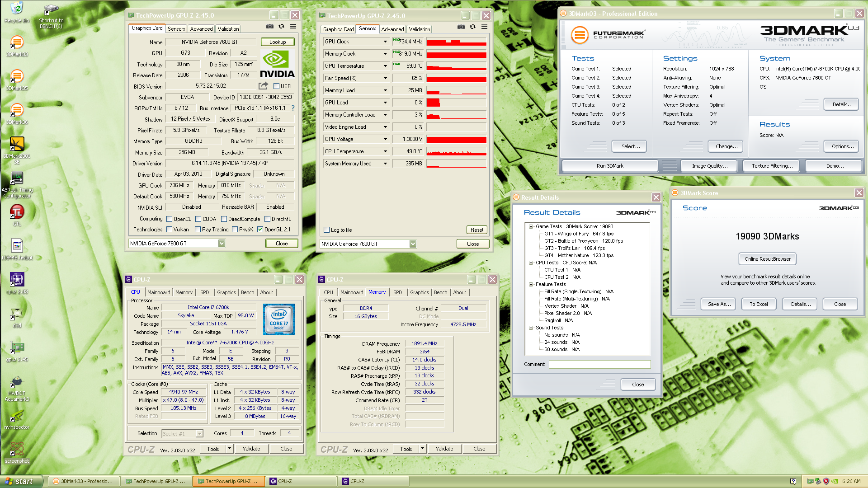Image resolution: width=868 pixels, height=488 pixels.
Task: Click the GPU-Z Graphics Card screenshot camera icon
Action: click(x=269, y=27)
